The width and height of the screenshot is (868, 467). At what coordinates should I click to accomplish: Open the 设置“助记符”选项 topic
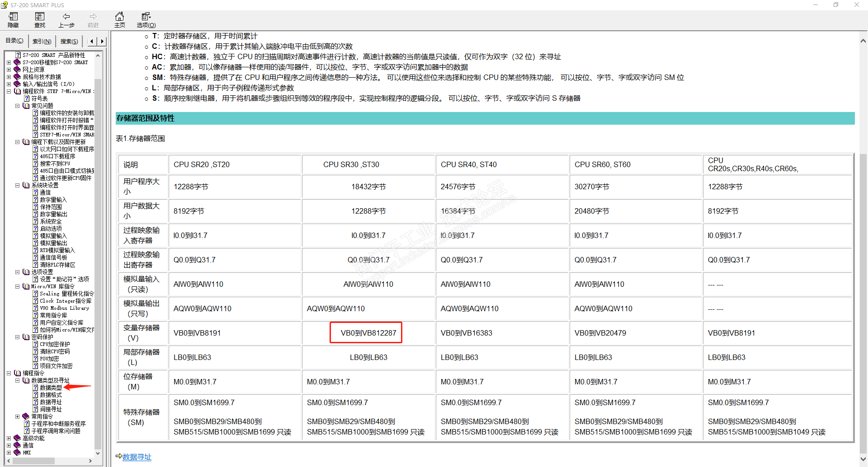tap(65, 279)
